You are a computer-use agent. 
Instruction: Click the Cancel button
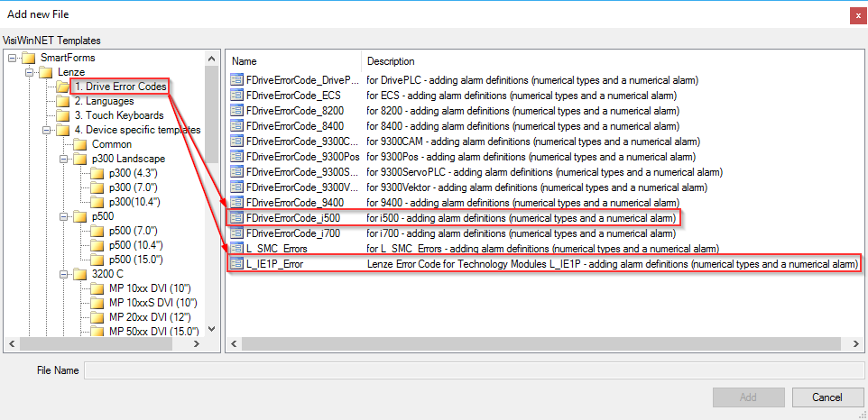point(827,397)
